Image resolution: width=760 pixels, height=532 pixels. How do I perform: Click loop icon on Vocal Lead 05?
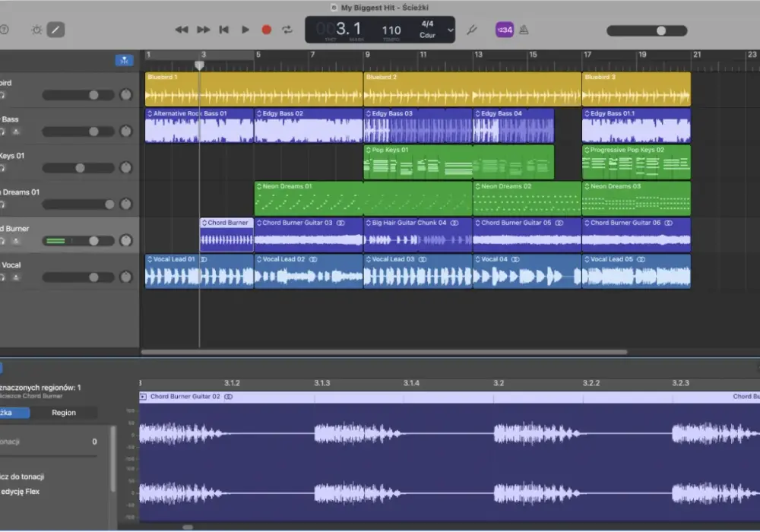[x=641, y=259]
